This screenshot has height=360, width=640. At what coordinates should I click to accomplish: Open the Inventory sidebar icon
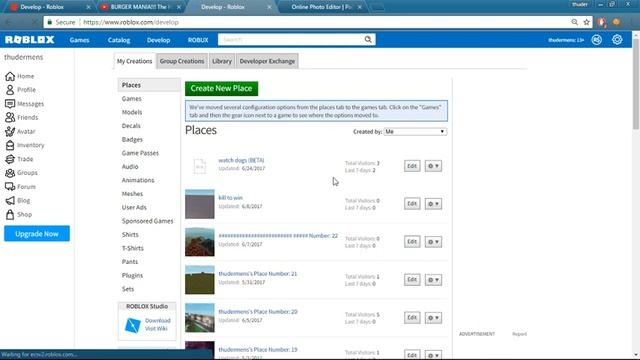point(10,145)
